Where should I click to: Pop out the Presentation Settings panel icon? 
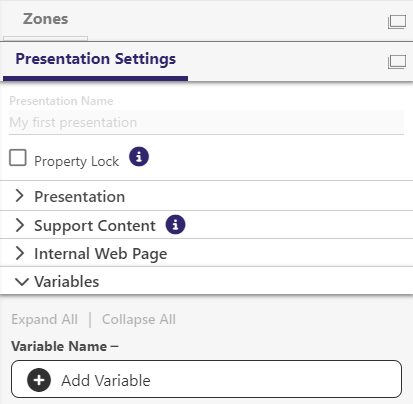click(397, 62)
